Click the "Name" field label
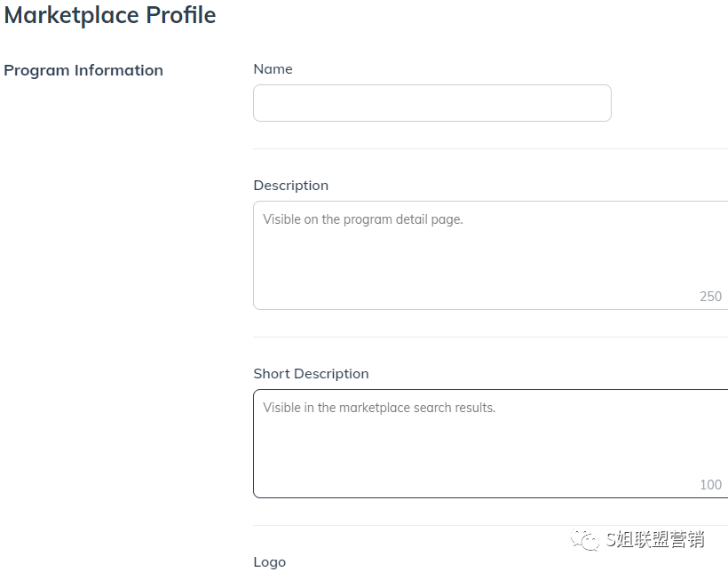Viewport: 728px width, 572px height. click(x=273, y=69)
